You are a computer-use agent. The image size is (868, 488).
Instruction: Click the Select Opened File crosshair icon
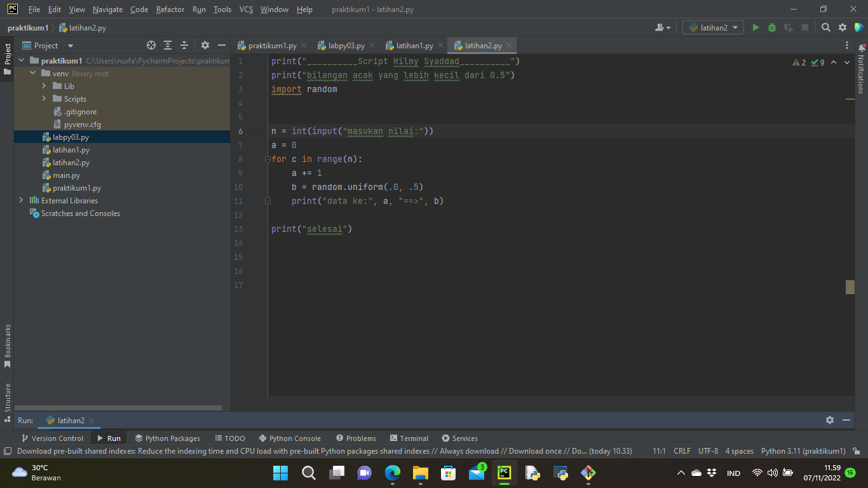click(x=151, y=45)
